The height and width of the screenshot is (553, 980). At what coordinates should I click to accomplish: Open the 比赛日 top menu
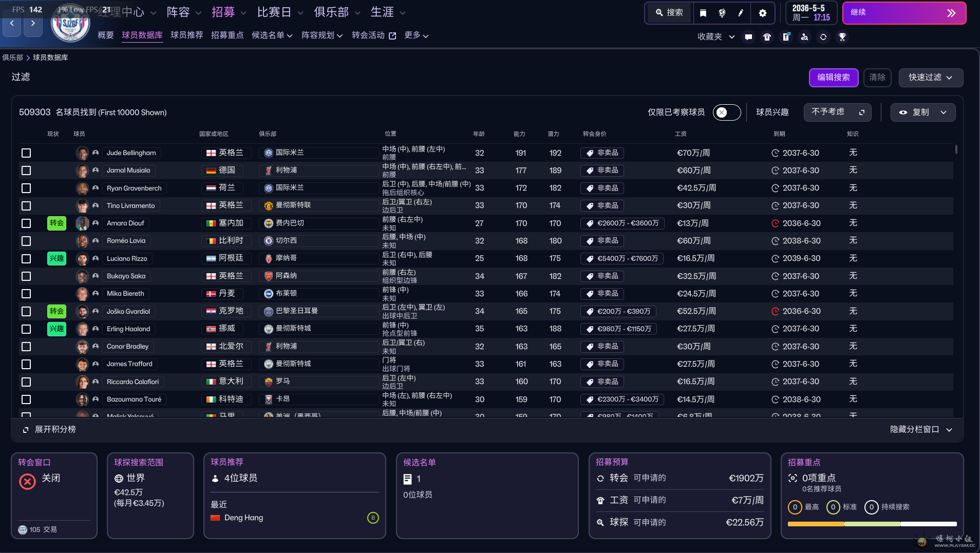click(x=280, y=12)
